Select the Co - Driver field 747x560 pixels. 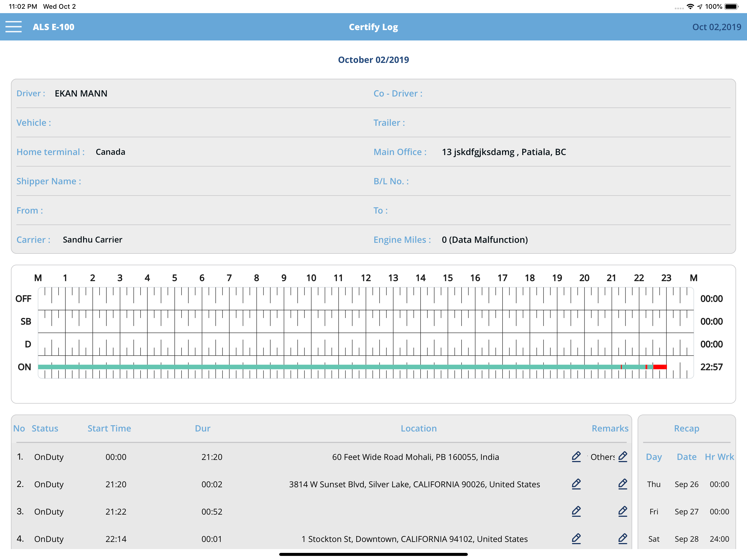[x=552, y=94]
